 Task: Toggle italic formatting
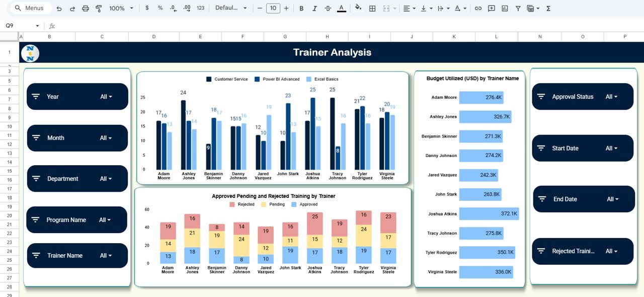[x=314, y=8]
